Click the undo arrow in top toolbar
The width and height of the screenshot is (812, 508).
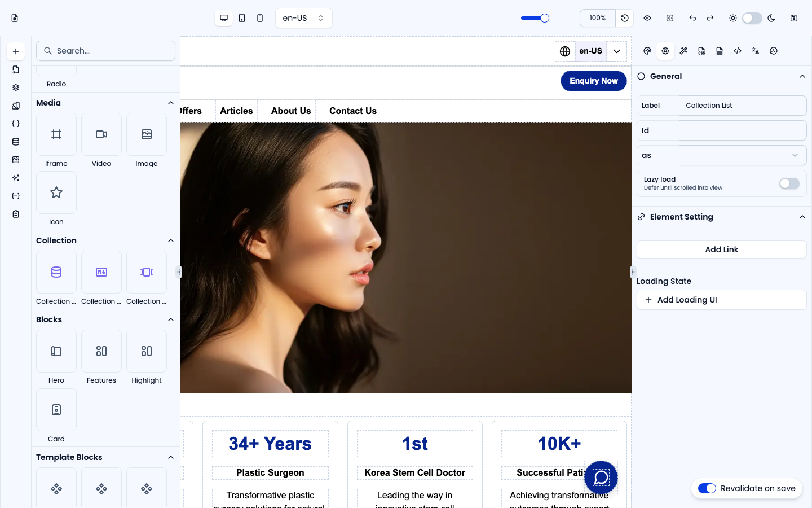click(x=692, y=18)
